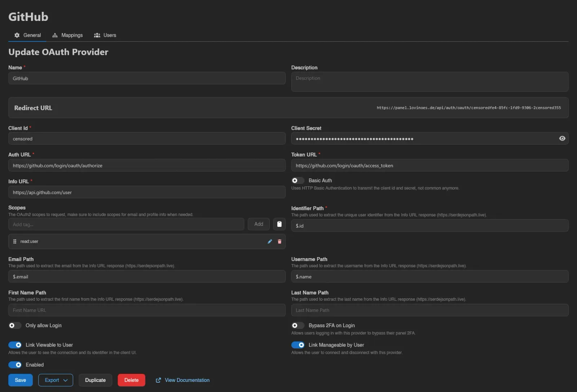Open the Mappings tab
The height and width of the screenshot is (392, 577).
tap(67, 35)
